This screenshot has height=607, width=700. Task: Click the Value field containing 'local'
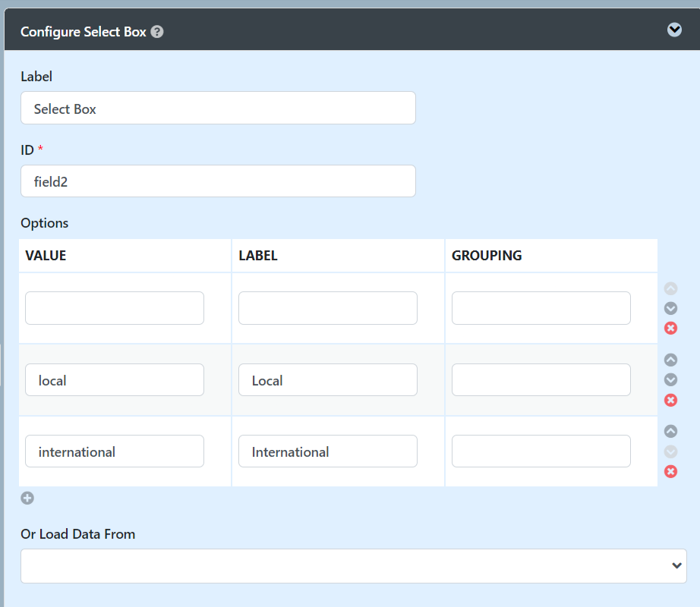(115, 380)
